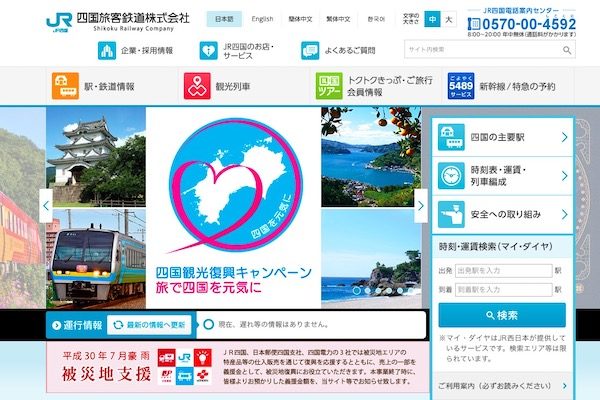Viewport: 600px width, 400px height.
Task: Click the orange tree bay photo
Action: 371,157
